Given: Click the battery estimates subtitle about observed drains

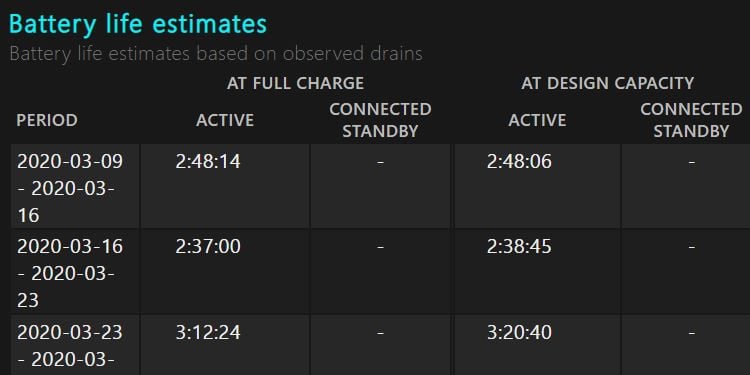Looking at the screenshot, I should pyautogui.click(x=216, y=54).
